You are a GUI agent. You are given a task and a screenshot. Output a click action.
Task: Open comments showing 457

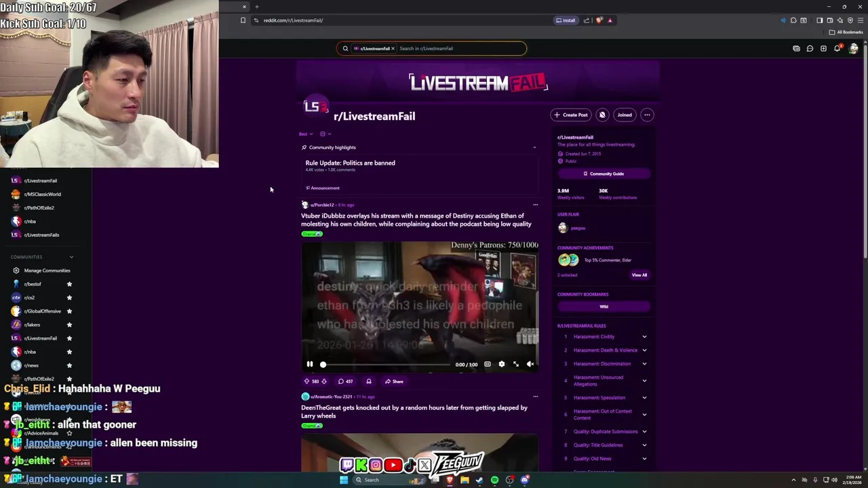345,382
